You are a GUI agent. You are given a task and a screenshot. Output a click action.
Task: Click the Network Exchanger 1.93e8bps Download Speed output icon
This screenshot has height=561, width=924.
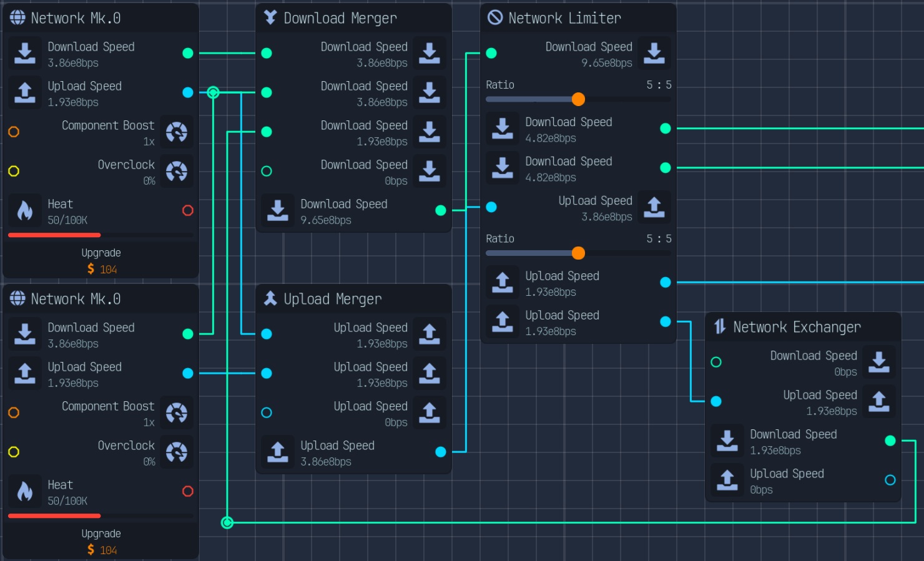point(727,441)
